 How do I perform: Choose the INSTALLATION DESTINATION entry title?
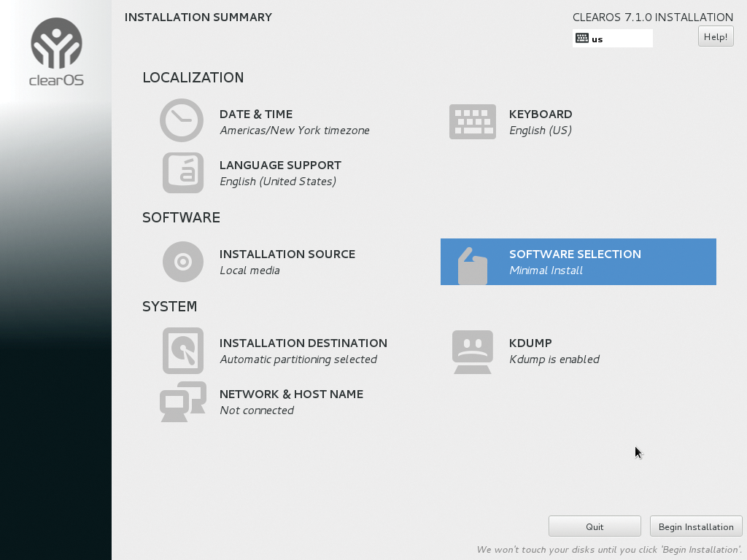303,343
